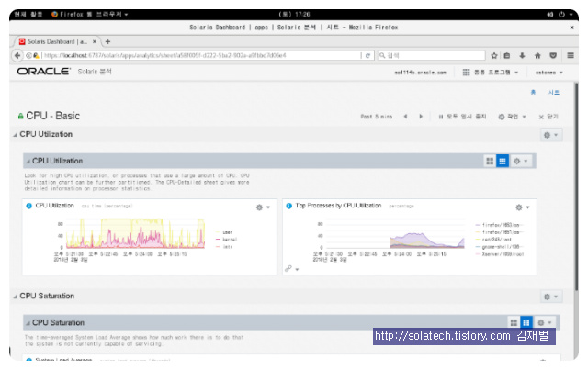Show info for Top Processes chart
The height and width of the screenshot is (370, 588).
(288, 206)
